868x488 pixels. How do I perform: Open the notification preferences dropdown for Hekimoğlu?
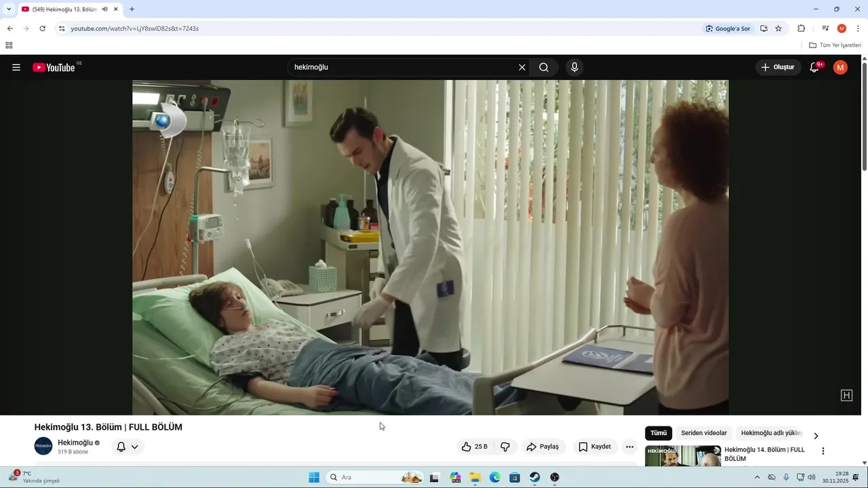pos(127,447)
